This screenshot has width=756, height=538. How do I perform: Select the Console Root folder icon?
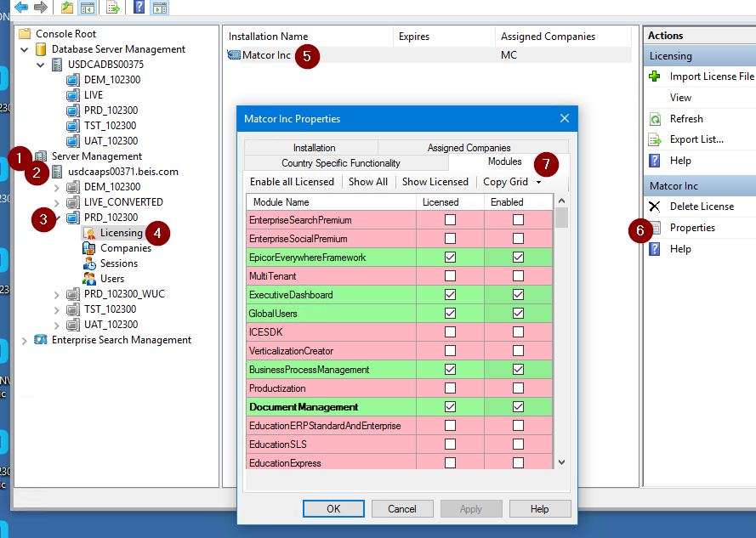click(25, 34)
